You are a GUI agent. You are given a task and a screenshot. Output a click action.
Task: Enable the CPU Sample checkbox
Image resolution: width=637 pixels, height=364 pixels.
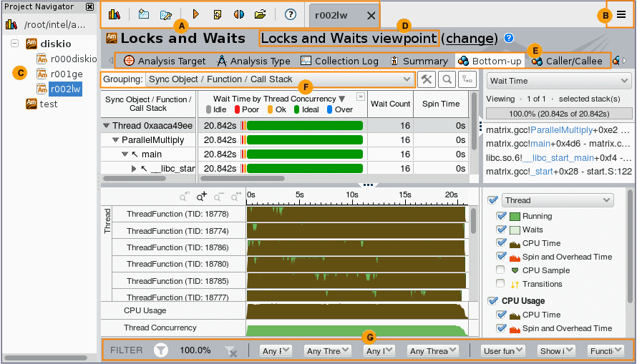click(x=500, y=270)
